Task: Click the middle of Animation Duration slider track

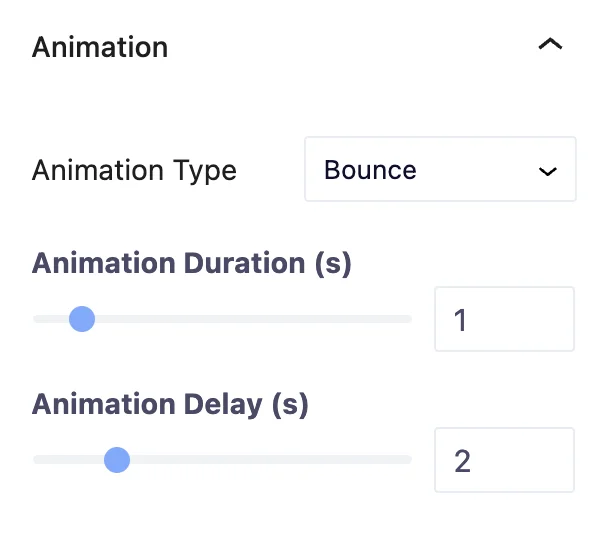Action: [223, 319]
